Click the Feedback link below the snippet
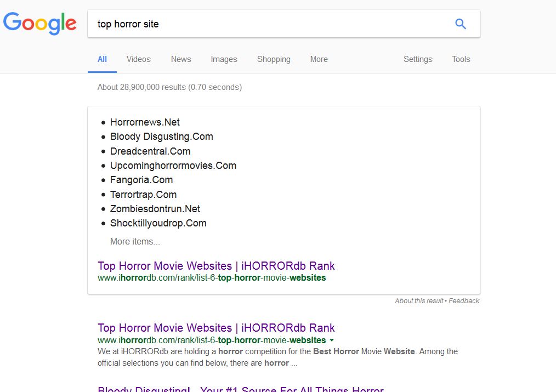 tap(464, 301)
